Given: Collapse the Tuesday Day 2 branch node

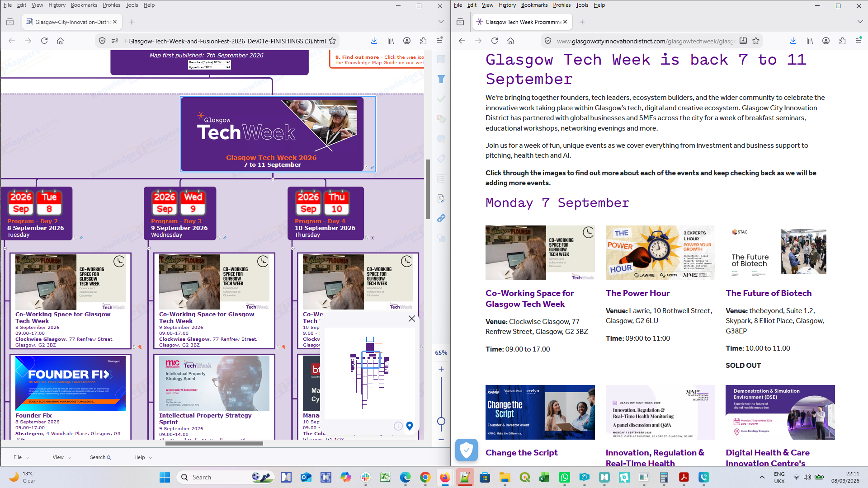Looking at the screenshot, I should (x=5, y=248).
